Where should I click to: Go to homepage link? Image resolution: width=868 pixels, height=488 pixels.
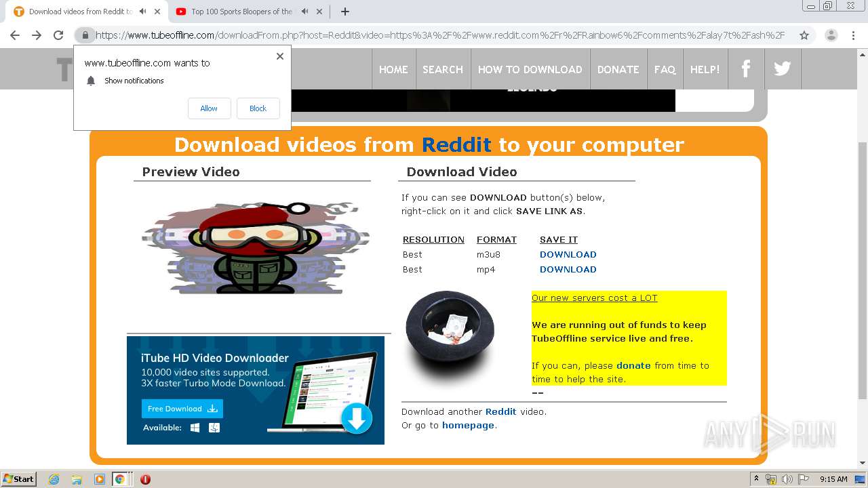point(468,426)
